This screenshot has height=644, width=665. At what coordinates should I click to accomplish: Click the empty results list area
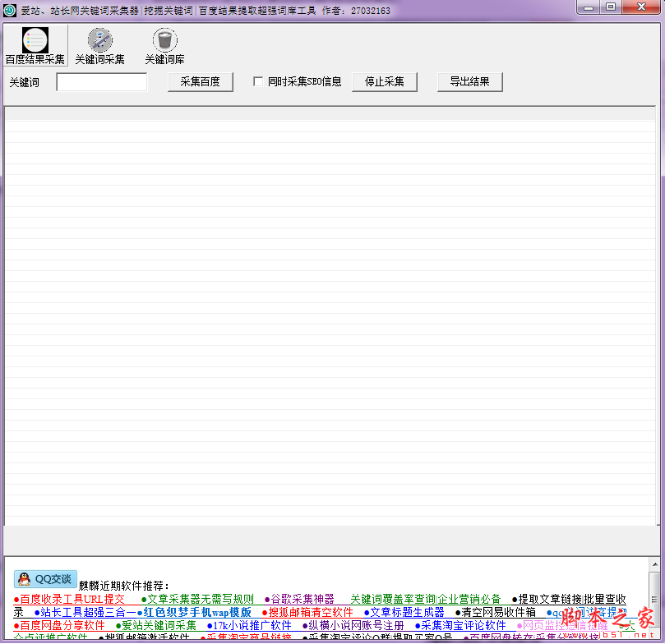click(x=329, y=329)
